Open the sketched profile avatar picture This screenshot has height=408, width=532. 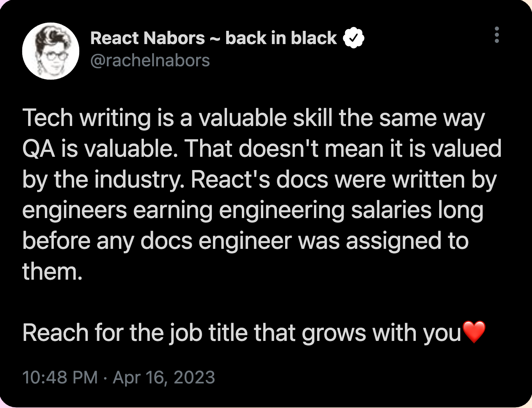coord(51,51)
